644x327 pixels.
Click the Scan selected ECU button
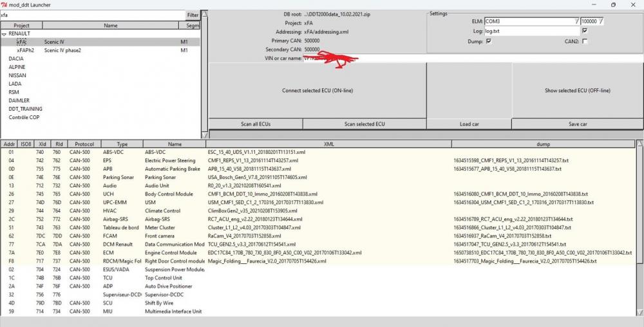point(365,124)
